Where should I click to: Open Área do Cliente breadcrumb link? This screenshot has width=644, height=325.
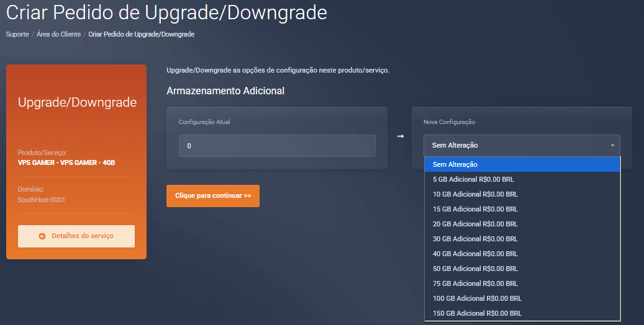pos(58,34)
